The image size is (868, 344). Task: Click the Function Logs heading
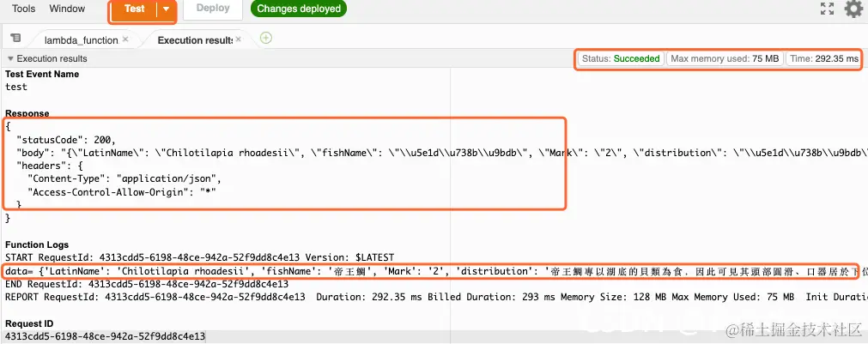tap(37, 244)
